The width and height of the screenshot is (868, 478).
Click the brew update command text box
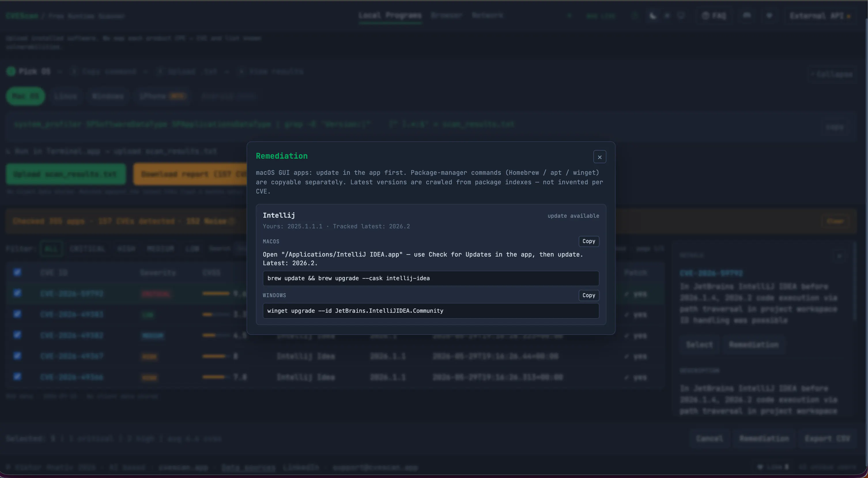pos(431,278)
